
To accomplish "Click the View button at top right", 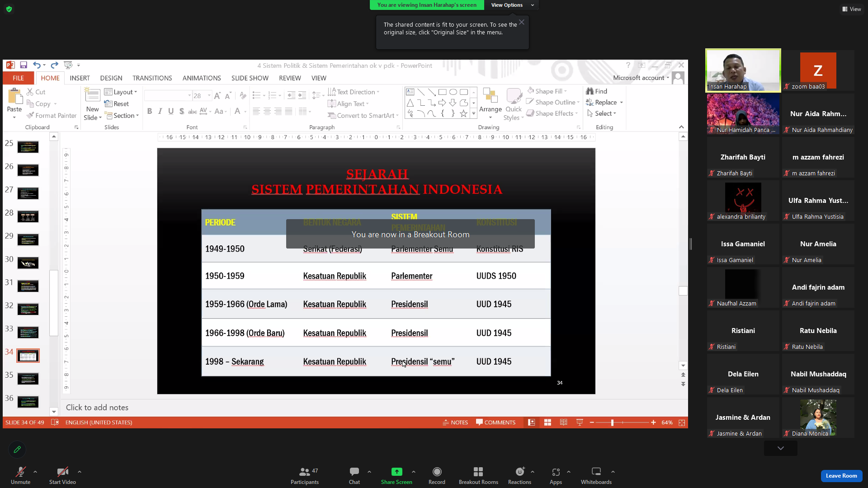I will point(851,9).
